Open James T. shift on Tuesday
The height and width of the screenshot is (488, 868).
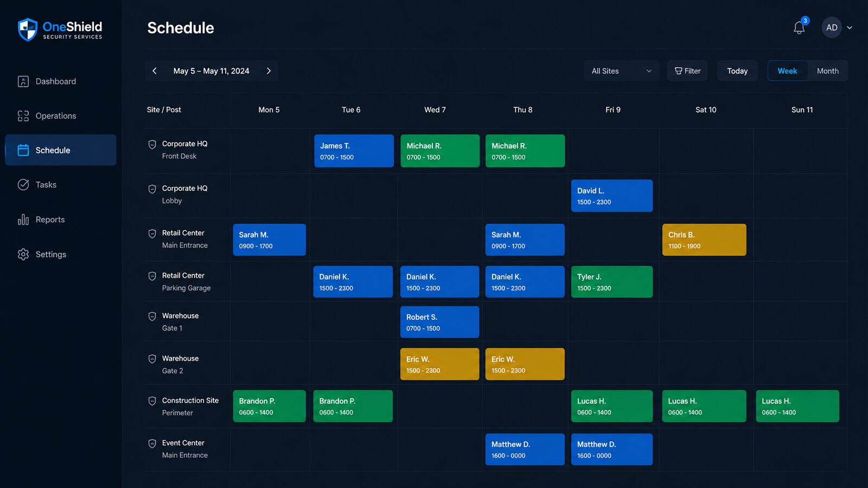pyautogui.click(x=354, y=151)
